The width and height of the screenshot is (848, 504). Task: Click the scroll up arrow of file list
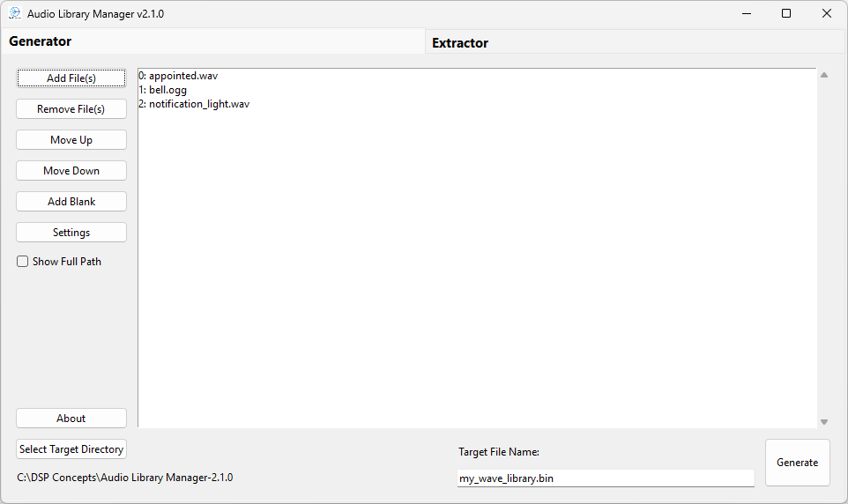pos(824,75)
